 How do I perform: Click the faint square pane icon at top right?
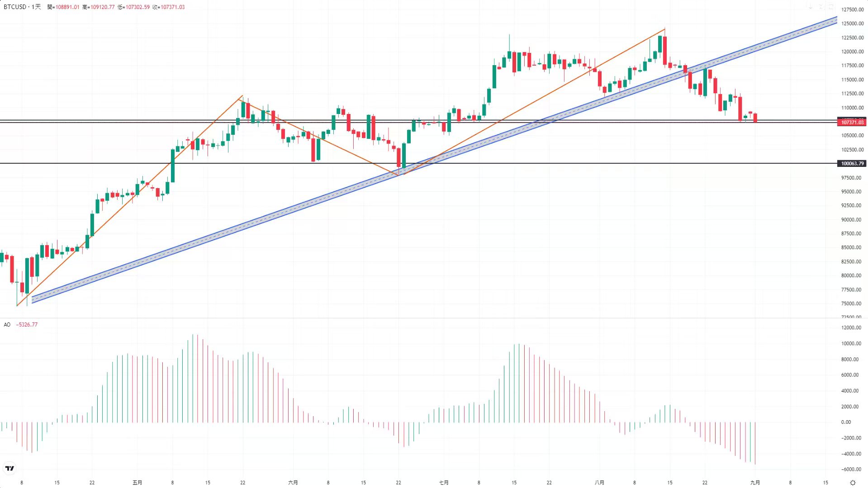831,6
